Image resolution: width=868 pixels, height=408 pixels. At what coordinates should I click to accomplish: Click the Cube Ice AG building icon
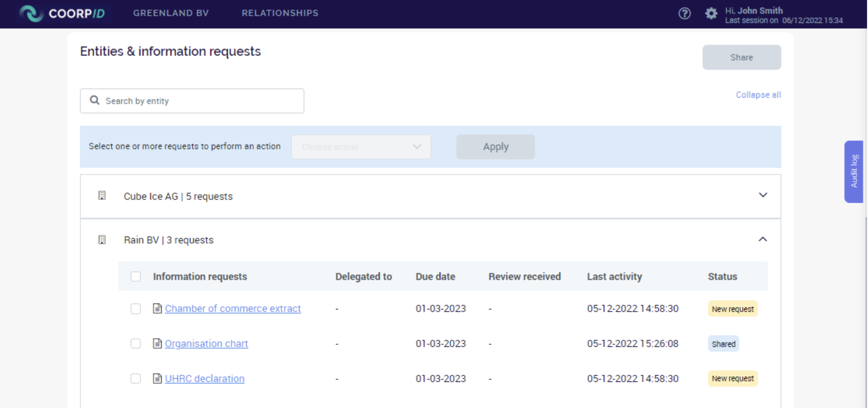point(102,196)
